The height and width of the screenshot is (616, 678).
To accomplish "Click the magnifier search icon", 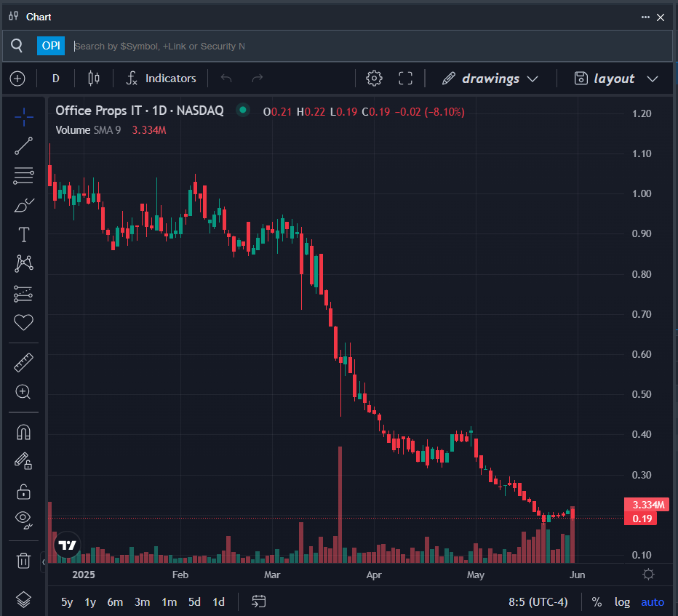I will point(17,45).
